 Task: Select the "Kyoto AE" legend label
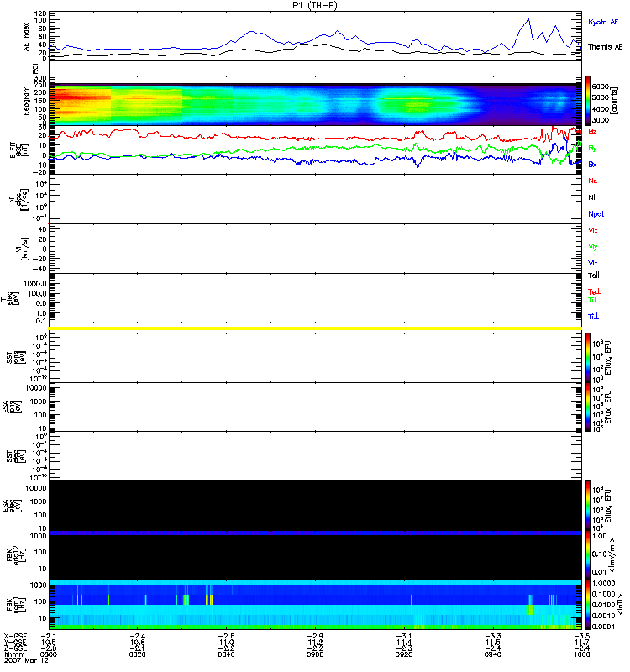[x=603, y=23]
